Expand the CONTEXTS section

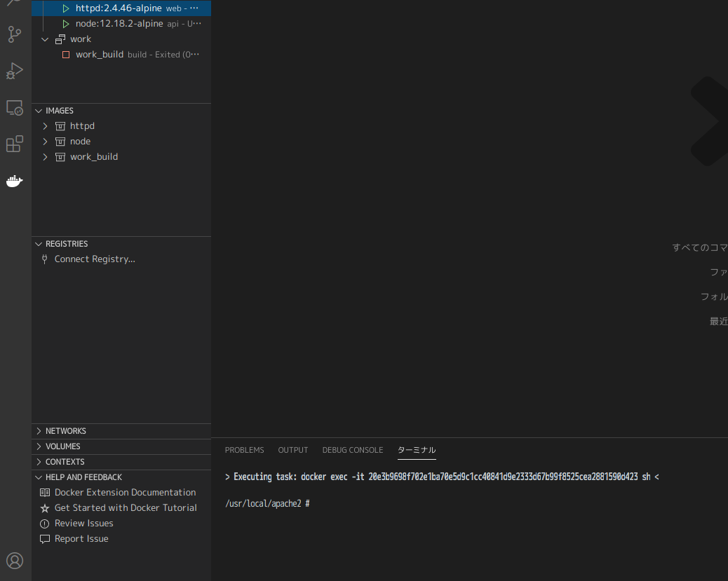(x=39, y=462)
